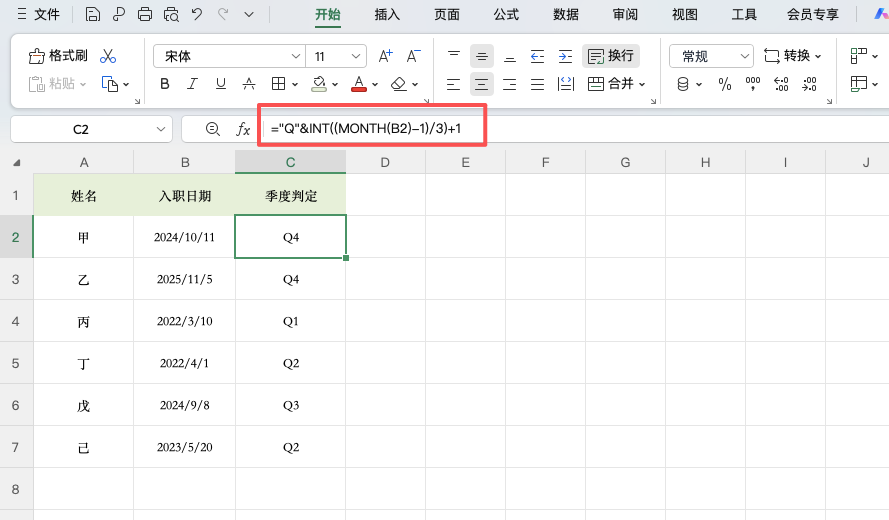Select cell B4 containing 2022/3/10
Image resolution: width=889 pixels, height=520 pixels.
184,321
